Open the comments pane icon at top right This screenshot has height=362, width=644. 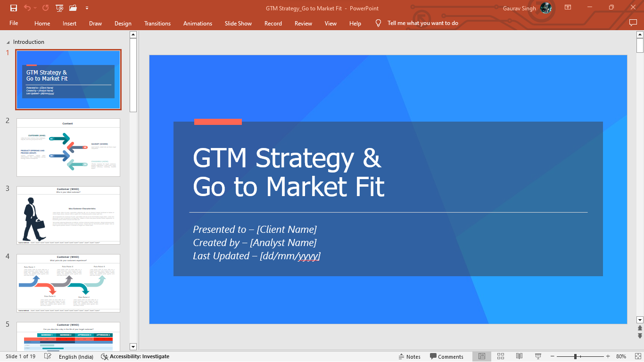[x=633, y=23]
